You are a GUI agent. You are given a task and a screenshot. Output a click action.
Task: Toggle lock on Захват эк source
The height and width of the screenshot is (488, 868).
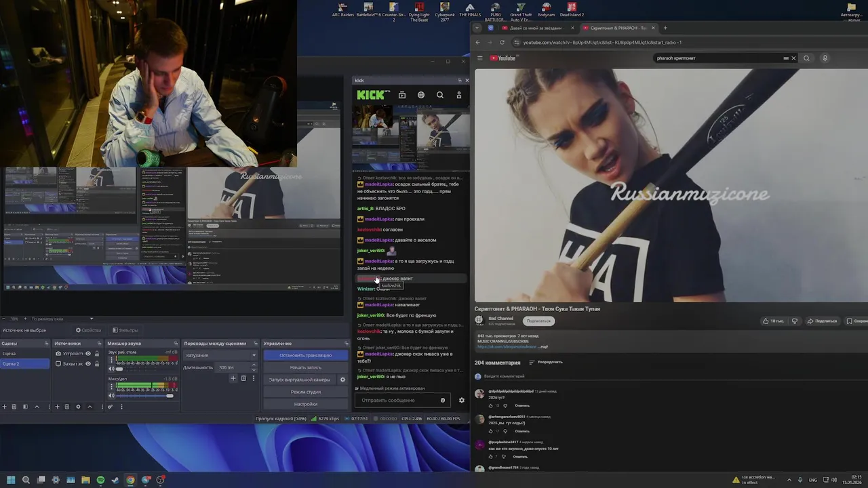tap(97, 364)
